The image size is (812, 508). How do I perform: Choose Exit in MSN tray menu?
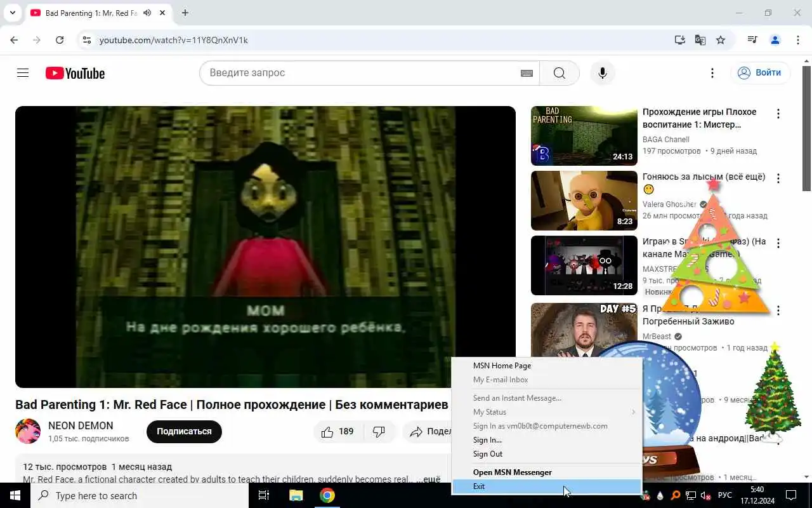(x=547, y=486)
